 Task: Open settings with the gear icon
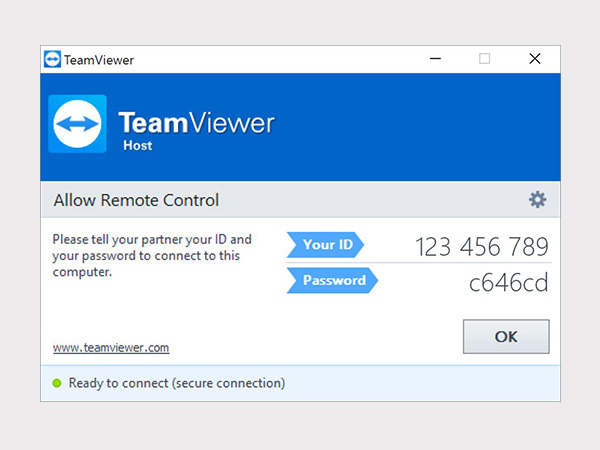(537, 200)
